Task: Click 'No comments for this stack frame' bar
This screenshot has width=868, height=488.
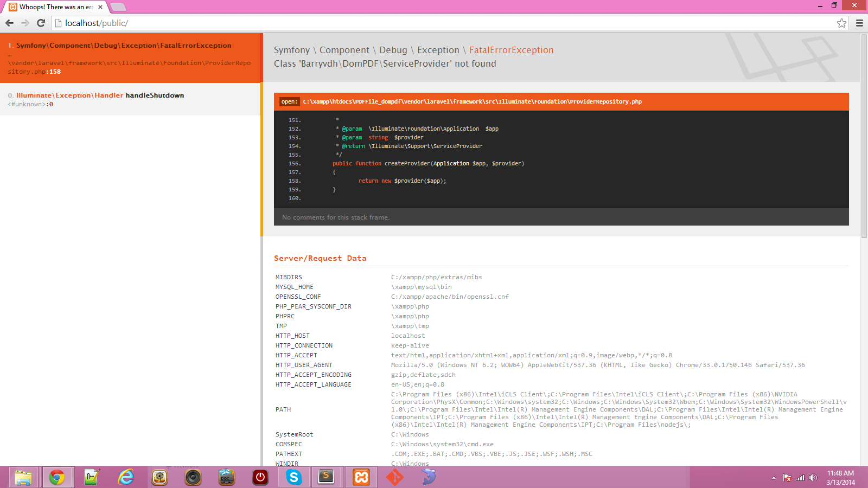Action: (561, 217)
